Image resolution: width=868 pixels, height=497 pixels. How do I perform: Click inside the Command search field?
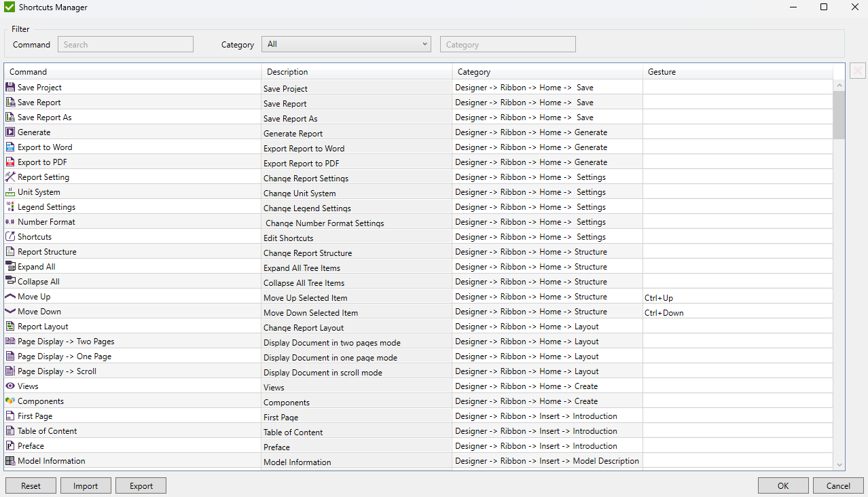click(125, 43)
